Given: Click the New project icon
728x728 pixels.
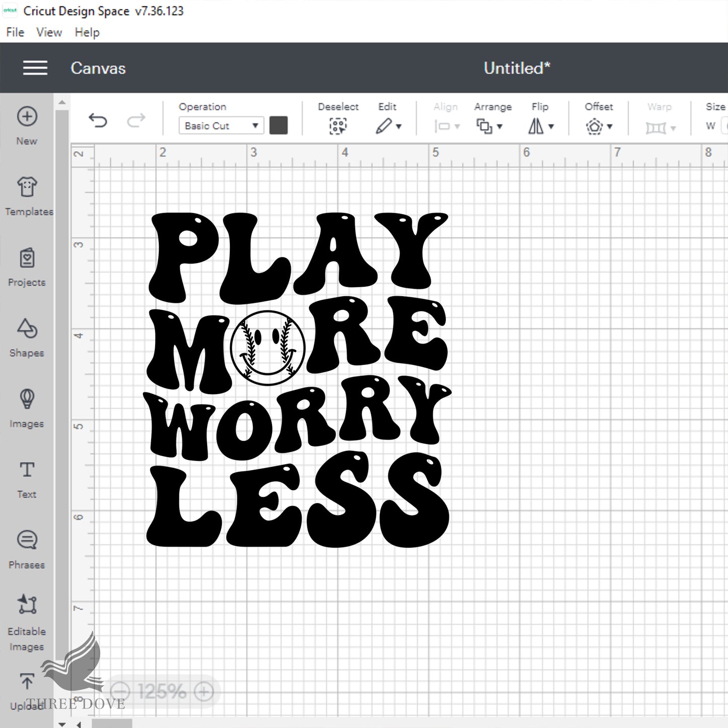Looking at the screenshot, I should [27, 116].
